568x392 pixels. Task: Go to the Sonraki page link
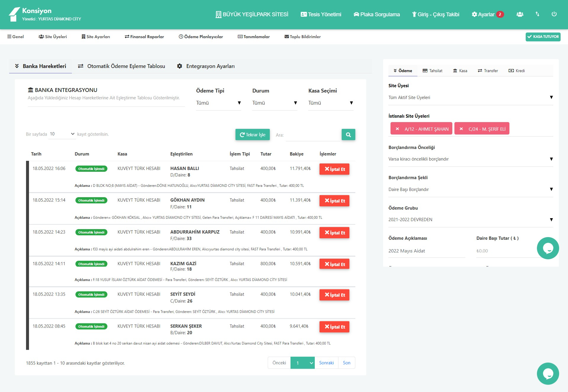click(326, 363)
